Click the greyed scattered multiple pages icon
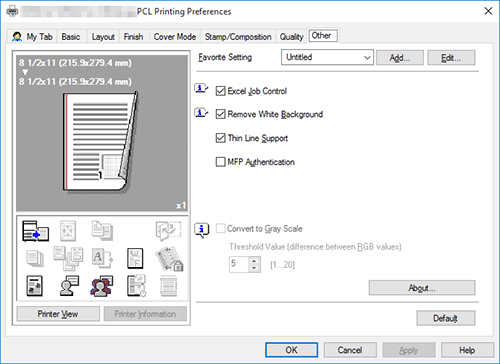Viewport: 500px width, 364px height. [68, 258]
